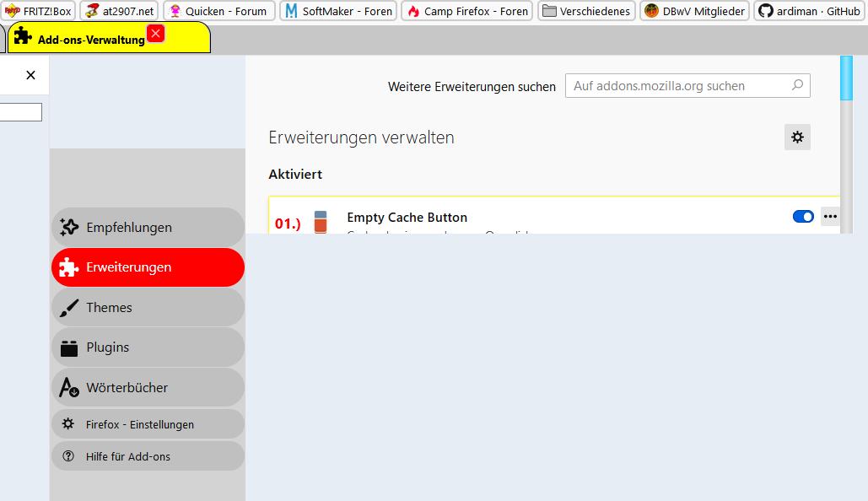
Task: Open the DBwV Mitglieder bookmark
Action: 694,10
